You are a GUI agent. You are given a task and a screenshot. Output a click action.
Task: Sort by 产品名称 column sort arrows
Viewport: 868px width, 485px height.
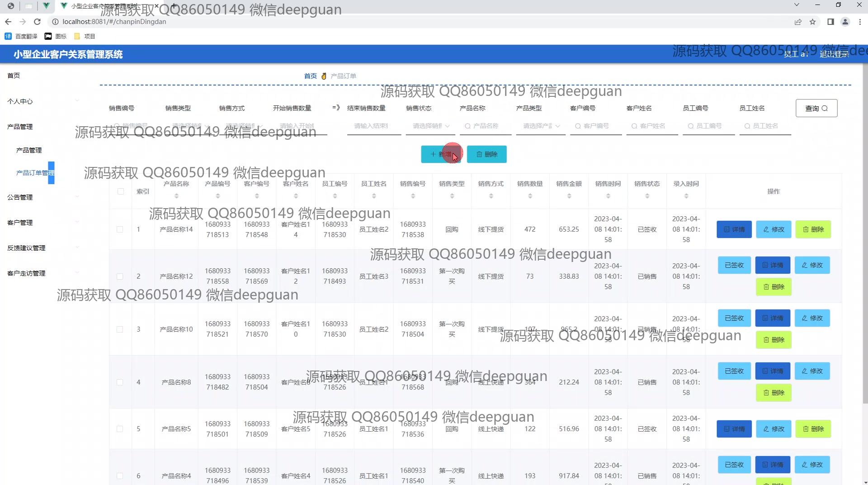pos(176,196)
